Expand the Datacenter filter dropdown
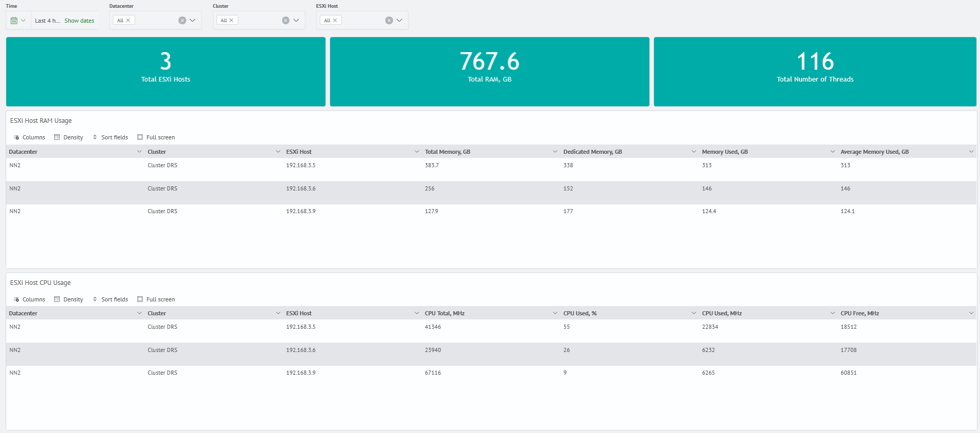980x433 pixels. tap(193, 21)
